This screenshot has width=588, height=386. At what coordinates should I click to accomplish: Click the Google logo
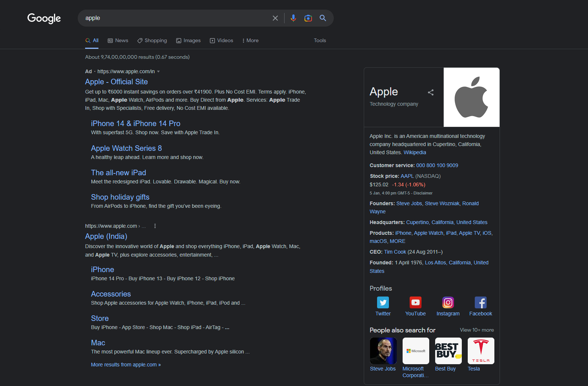pyautogui.click(x=44, y=18)
